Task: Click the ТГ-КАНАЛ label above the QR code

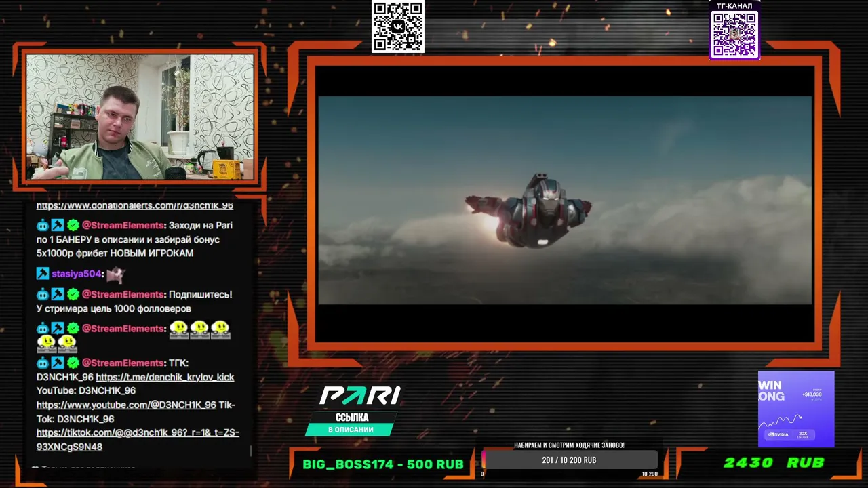Action: [734, 6]
